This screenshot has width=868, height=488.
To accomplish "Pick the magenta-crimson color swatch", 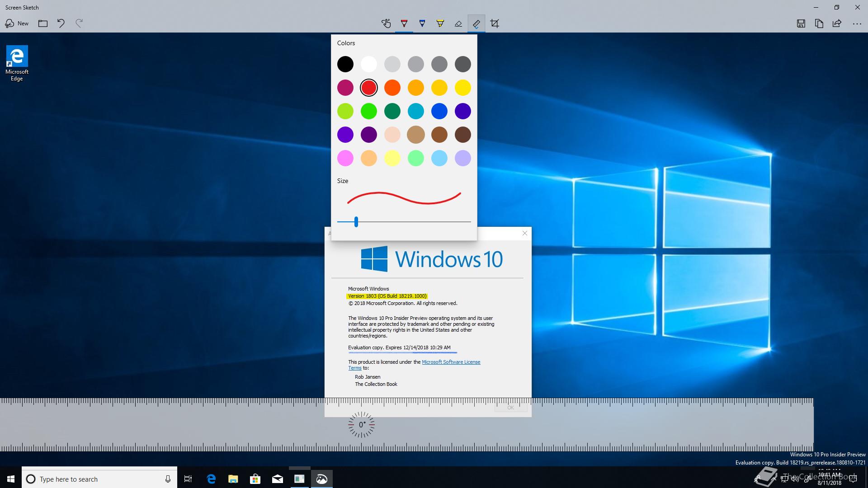I will click(345, 88).
